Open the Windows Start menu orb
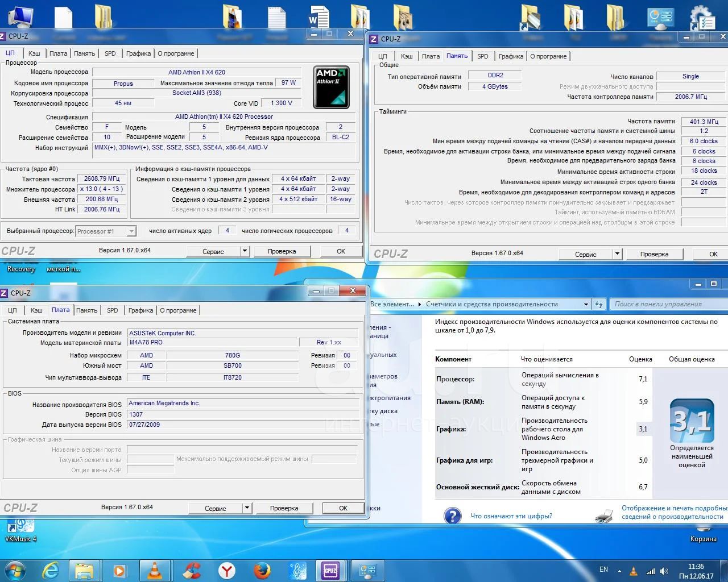 click(15, 570)
